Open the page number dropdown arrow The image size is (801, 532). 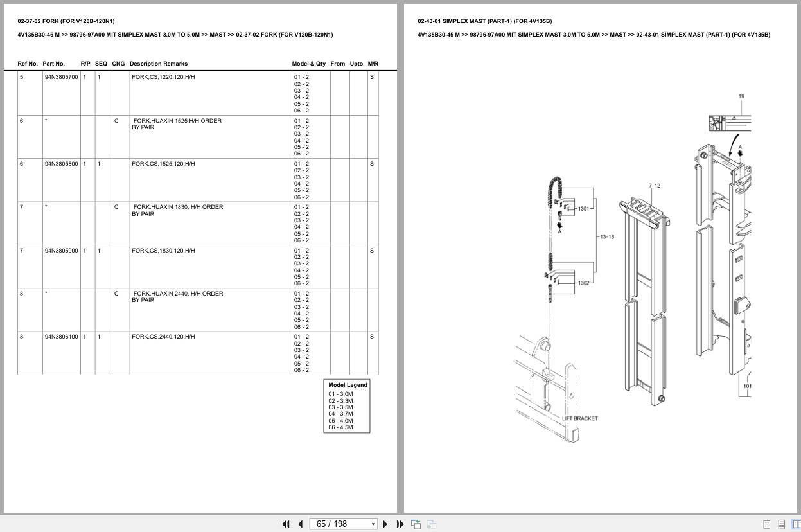[373, 524]
